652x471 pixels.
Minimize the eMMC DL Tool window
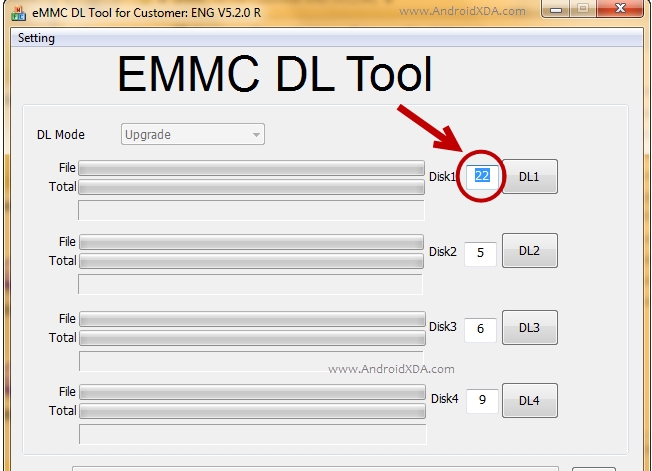pos(556,9)
